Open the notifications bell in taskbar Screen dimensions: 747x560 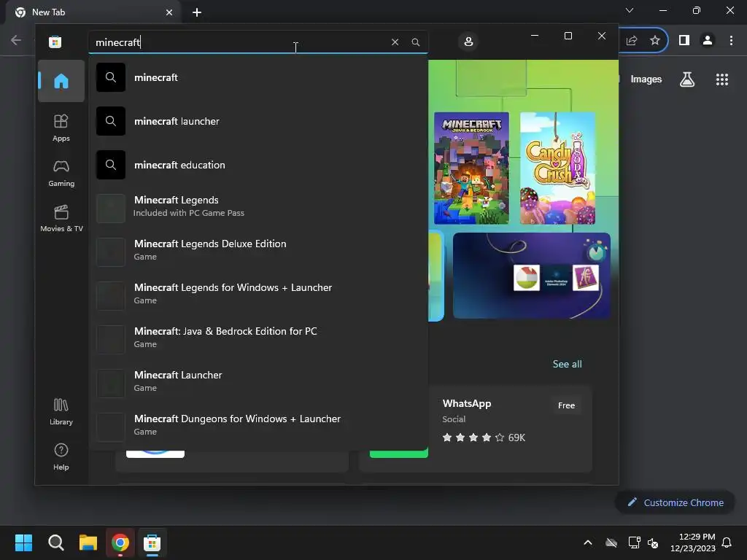coord(727,542)
